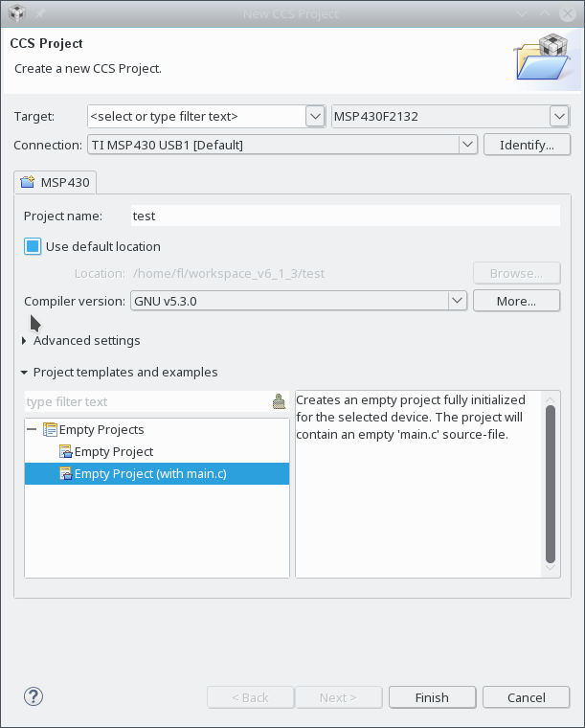Click the Identify... button
This screenshot has width=585, height=728.
point(527,145)
